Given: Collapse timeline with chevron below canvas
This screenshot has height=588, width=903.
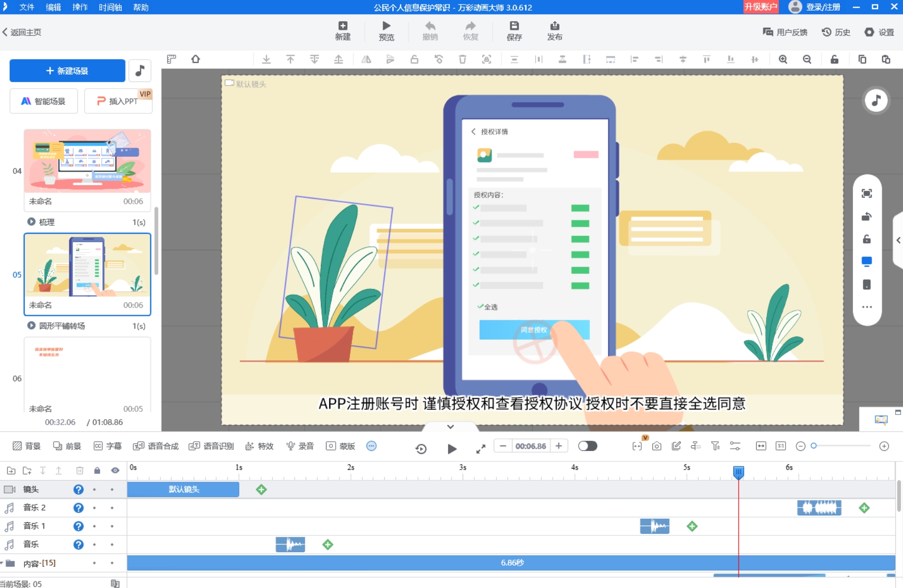Looking at the screenshot, I should tap(450, 427).
